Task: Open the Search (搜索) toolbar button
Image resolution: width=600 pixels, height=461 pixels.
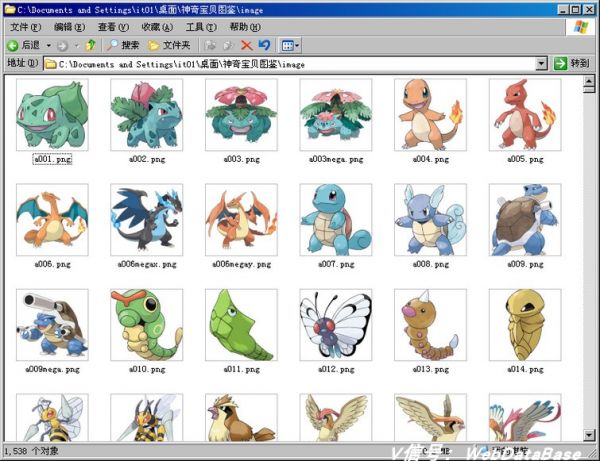Action: (123, 46)
